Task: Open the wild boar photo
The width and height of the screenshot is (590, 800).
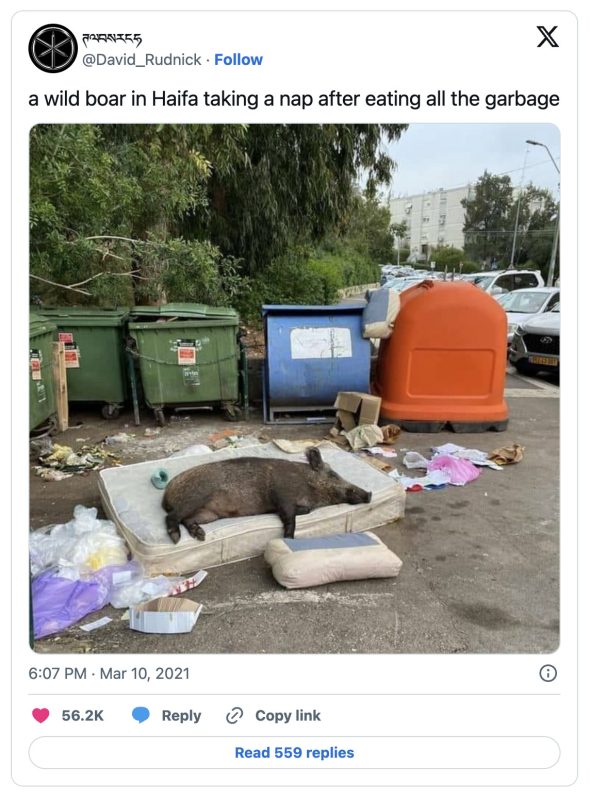Action: point(294,388)
